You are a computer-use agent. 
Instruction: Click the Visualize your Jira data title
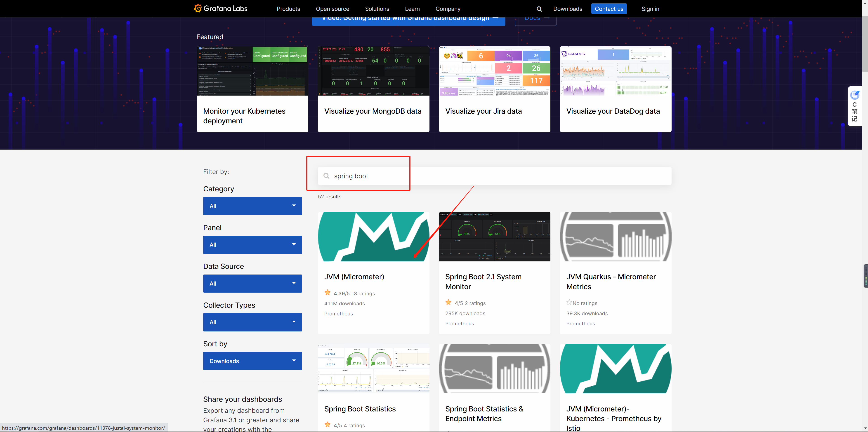(484, 111)
